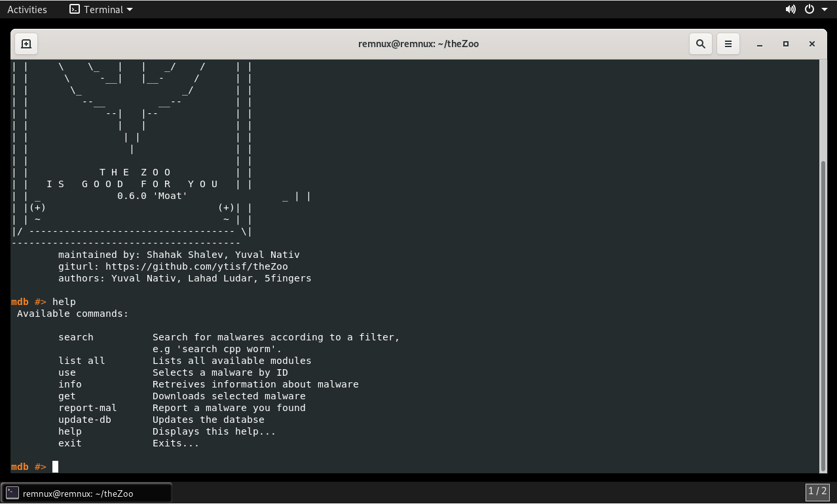Expand the Terminal app menu arrow

coord(129,10)
